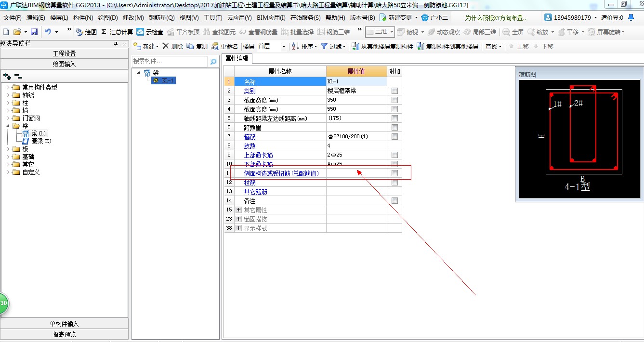Click the 箍筋 value cell
This screenshot has height=342, width=644.
[x=356, y=136]
